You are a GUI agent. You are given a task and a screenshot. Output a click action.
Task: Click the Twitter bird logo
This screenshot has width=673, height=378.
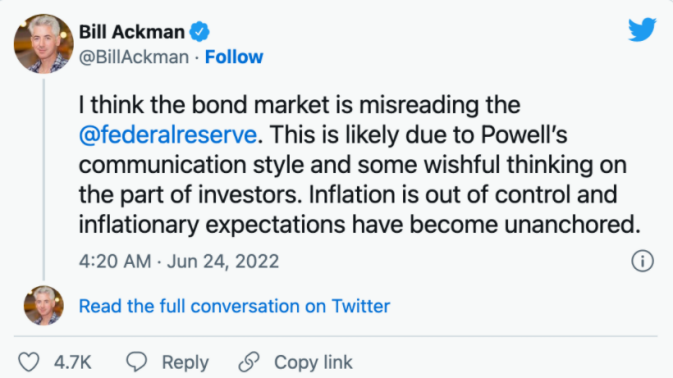click(642, 29)
